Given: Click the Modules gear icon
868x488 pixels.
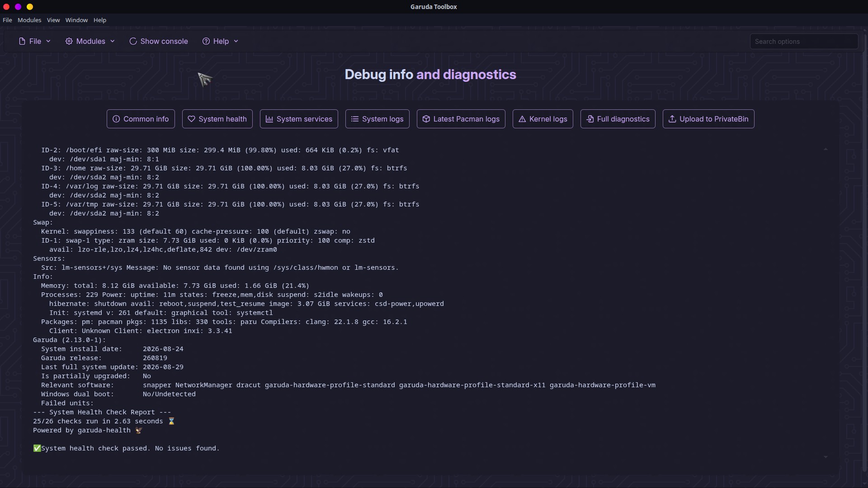Looking at the screenshot, I should pyautogui.click(x=69, y=41).
